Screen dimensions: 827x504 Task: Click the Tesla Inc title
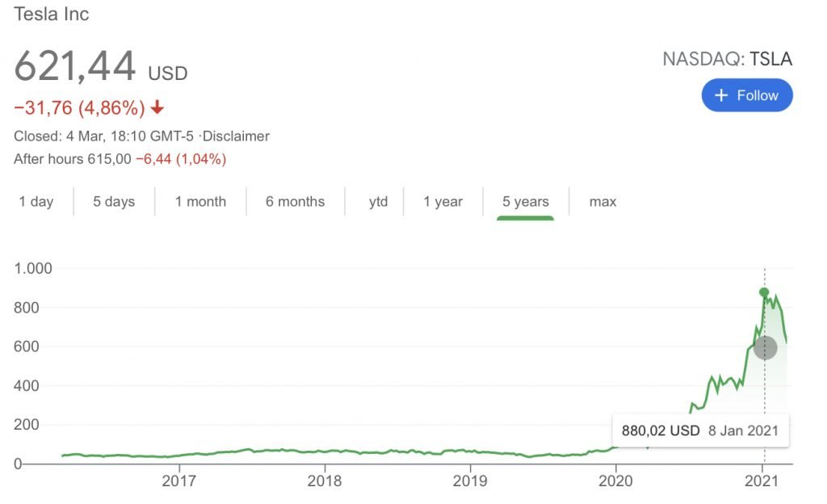pos(51,14)
